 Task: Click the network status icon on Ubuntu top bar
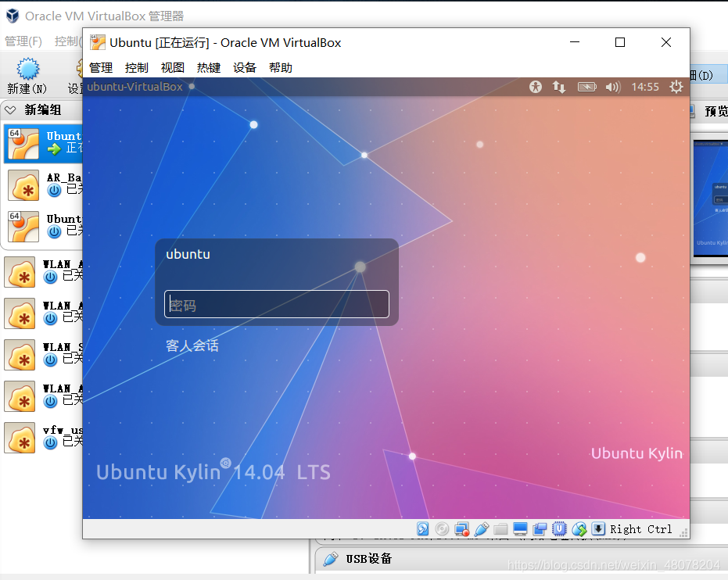[558, 87]
